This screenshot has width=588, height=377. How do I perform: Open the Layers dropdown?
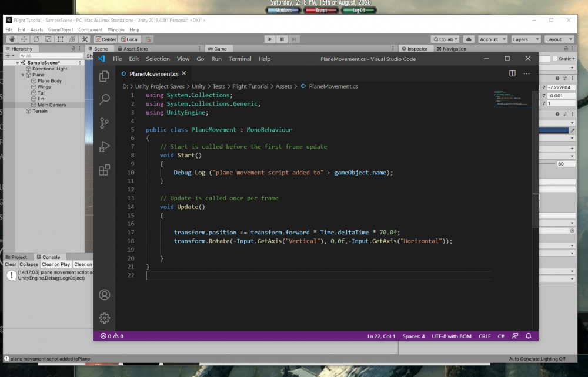[525, 39]
